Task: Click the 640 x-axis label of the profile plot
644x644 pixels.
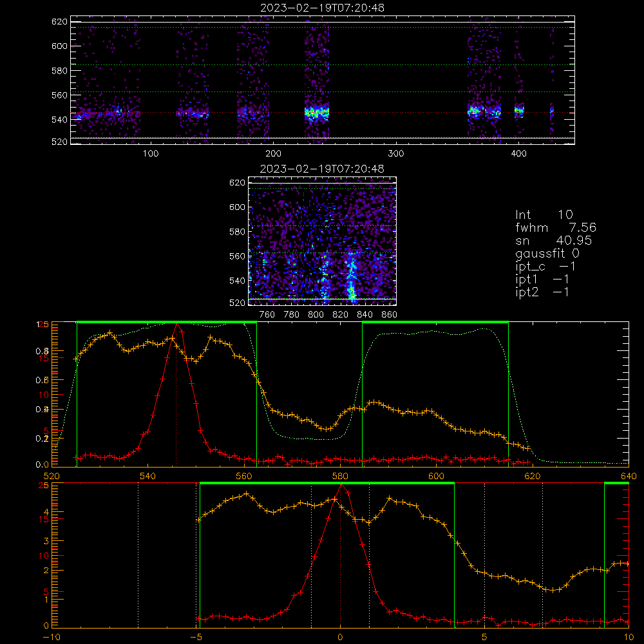Action: point(629,476)
